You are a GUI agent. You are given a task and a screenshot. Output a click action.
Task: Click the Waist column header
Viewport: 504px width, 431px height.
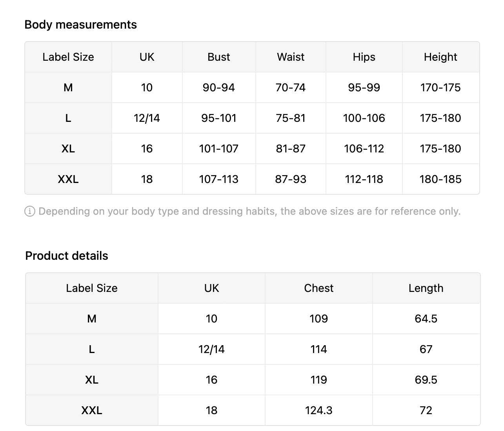(x=290, y=57)
